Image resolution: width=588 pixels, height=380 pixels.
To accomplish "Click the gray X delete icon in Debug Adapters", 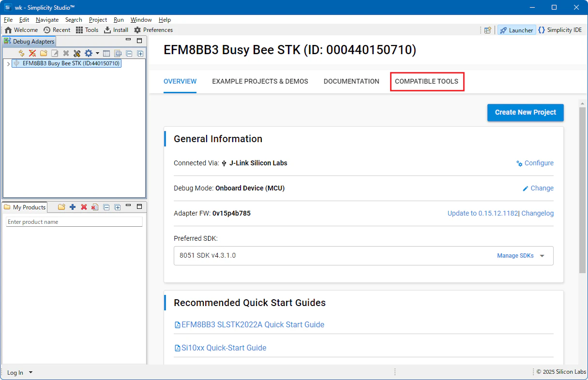I will click(66, 53).
